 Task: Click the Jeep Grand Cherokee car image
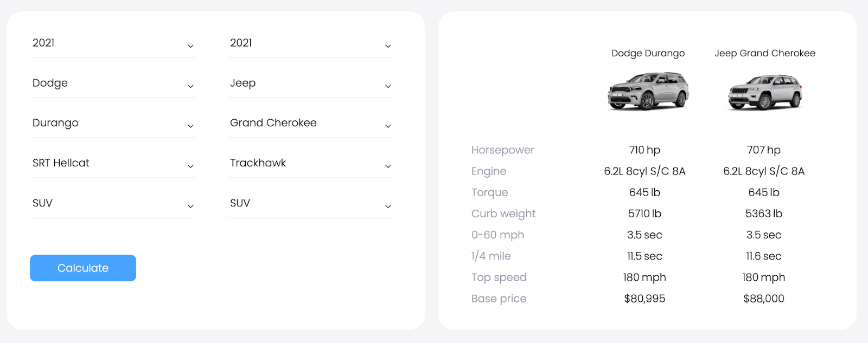point(765,92)
